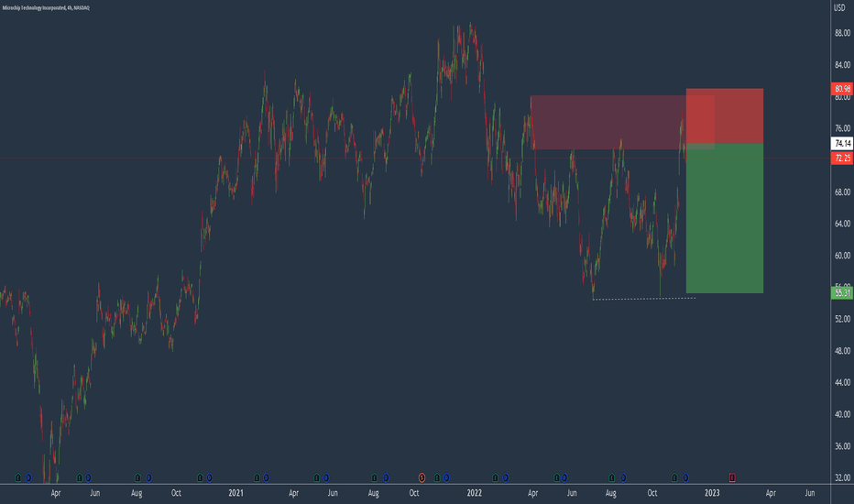This screenshot has width=854, height=504.
Task: Open the dividend marker left of Apr 2020
Action: pyautogui.click(x=28, y=477)
